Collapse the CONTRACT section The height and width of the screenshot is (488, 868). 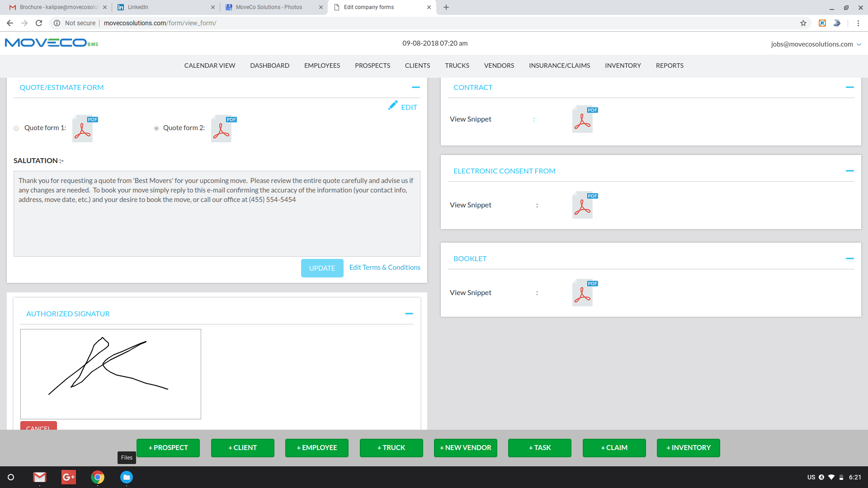coord(850,87)
